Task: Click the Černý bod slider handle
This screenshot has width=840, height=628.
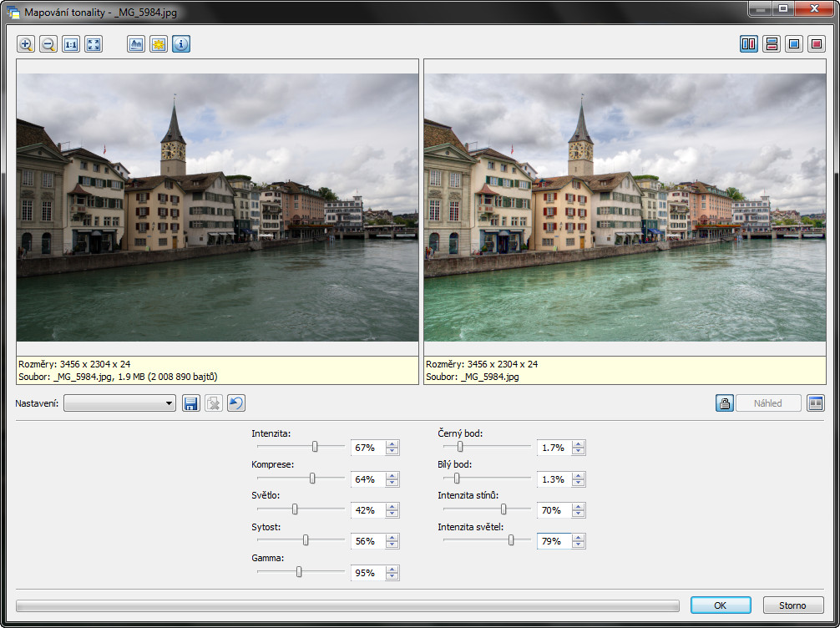Action: tap(459, 446)
